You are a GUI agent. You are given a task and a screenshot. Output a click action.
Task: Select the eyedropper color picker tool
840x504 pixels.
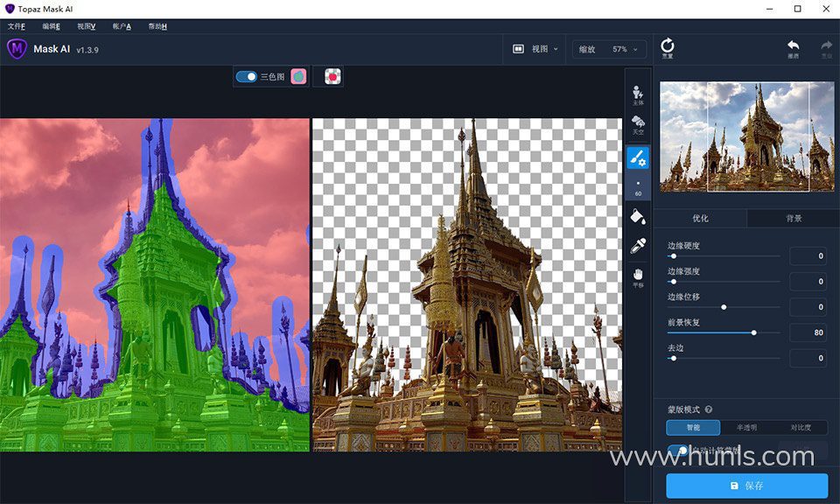click(638, 246)
